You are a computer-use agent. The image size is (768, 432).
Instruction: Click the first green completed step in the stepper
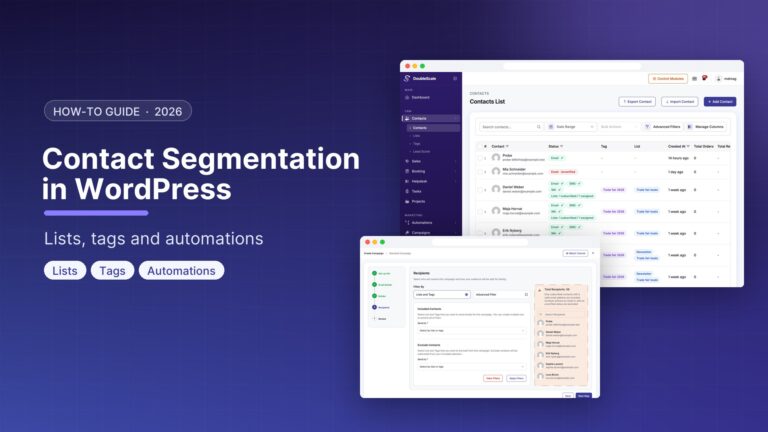click(x=374, y=273)
